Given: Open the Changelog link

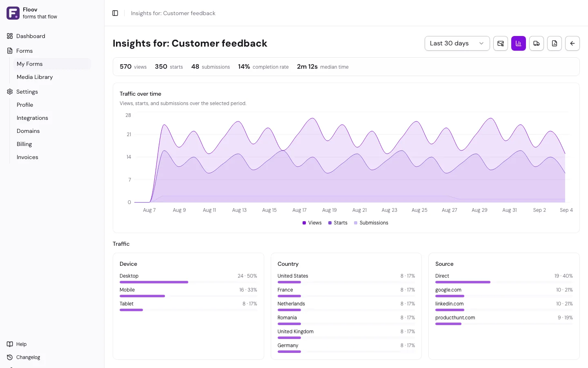Looking at the screenshot, I should 28,357.
